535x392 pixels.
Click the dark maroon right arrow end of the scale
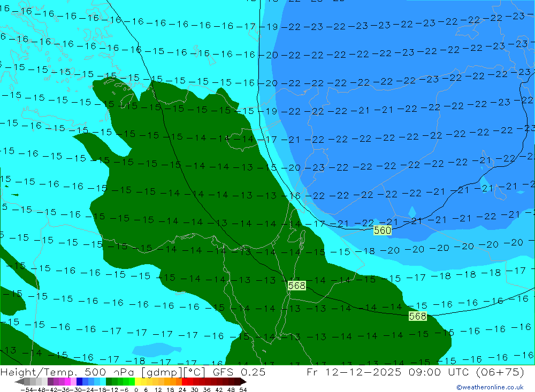[243, 382]
